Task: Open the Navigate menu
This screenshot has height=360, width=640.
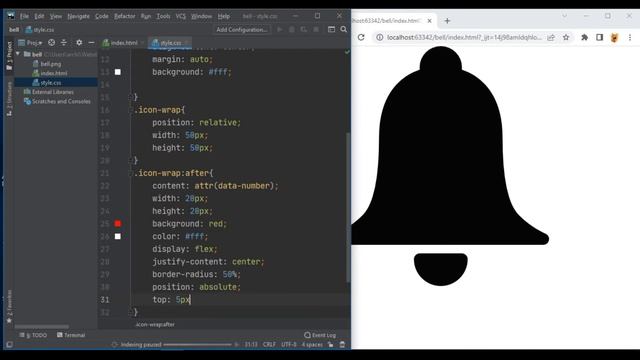Action: point(78,16)
